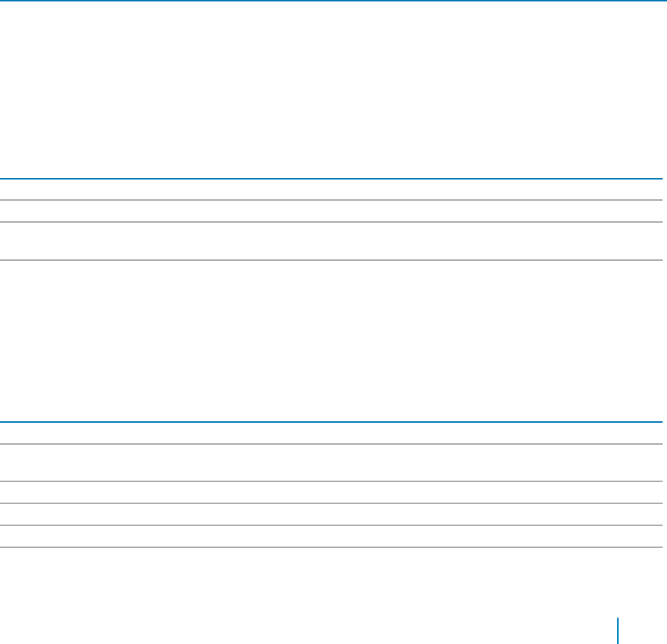Viewport: 667px width, 644px height.
Task: Select the taller second row of lower table
Action: [x=331, y=462]
